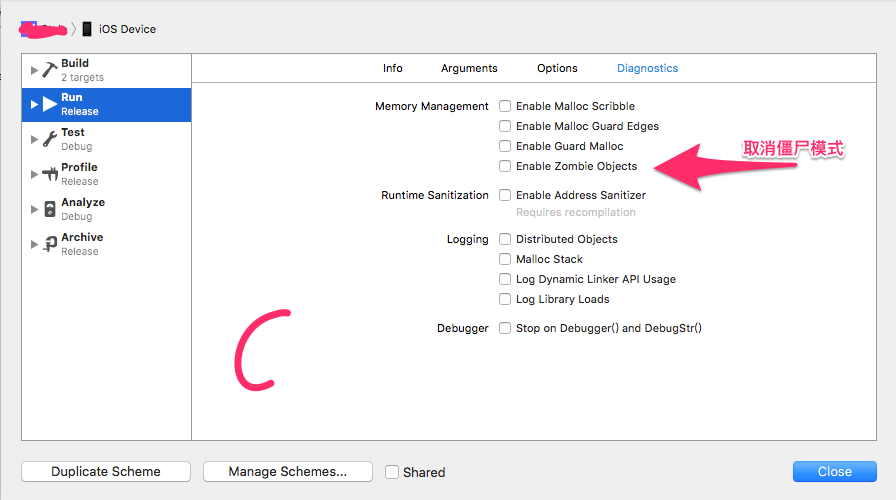Open Manage Schemes dialog
896x500 pixels.
tap(287, 472)
